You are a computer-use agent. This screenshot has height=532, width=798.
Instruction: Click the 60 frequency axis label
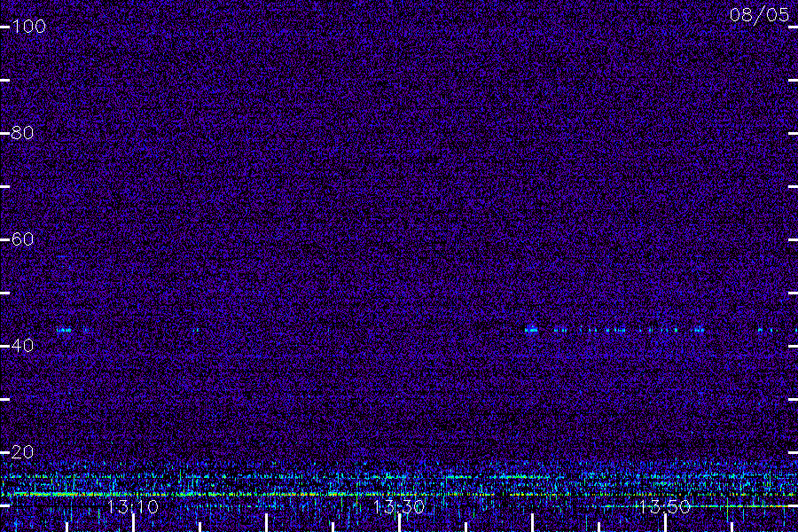tap(22, 239)
